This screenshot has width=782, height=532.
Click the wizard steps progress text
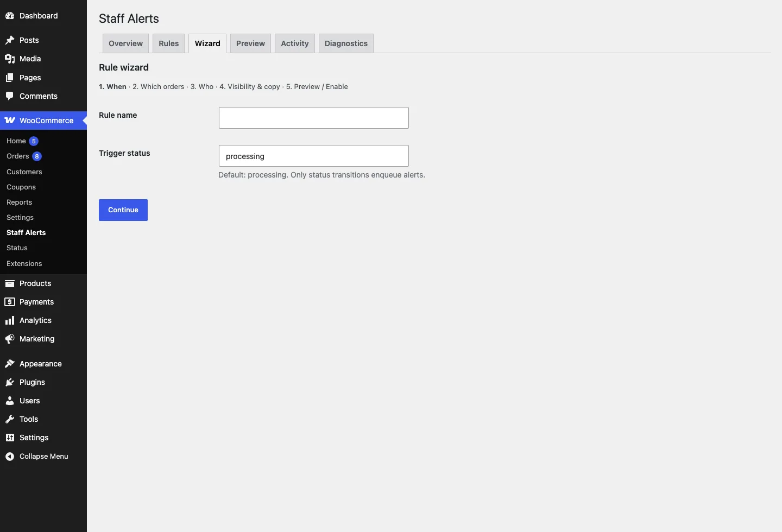click(x=223, y=86)
